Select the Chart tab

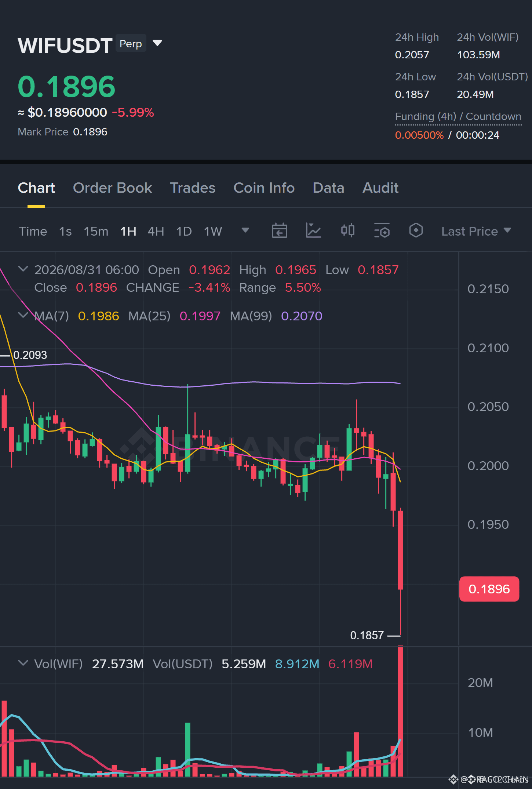coord(36,188)
